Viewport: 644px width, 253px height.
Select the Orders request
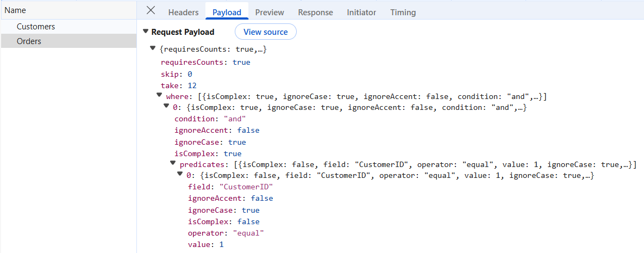tap(68, 41)
